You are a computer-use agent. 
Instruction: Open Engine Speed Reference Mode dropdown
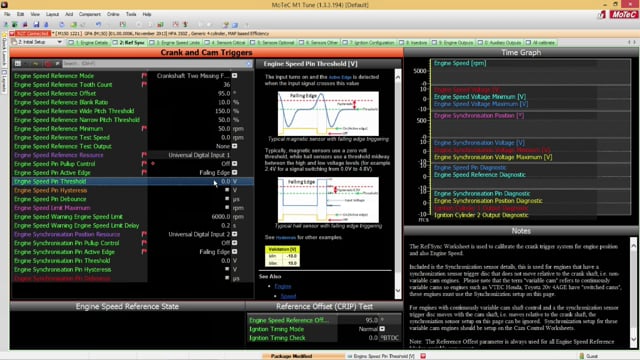click(x=235, y=76)
